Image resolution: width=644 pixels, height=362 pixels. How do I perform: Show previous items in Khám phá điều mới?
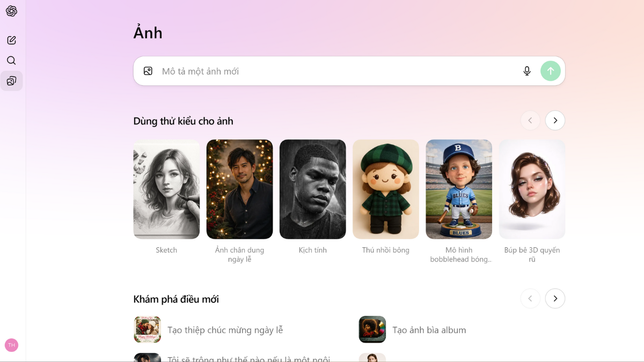(x=530, y=299)
